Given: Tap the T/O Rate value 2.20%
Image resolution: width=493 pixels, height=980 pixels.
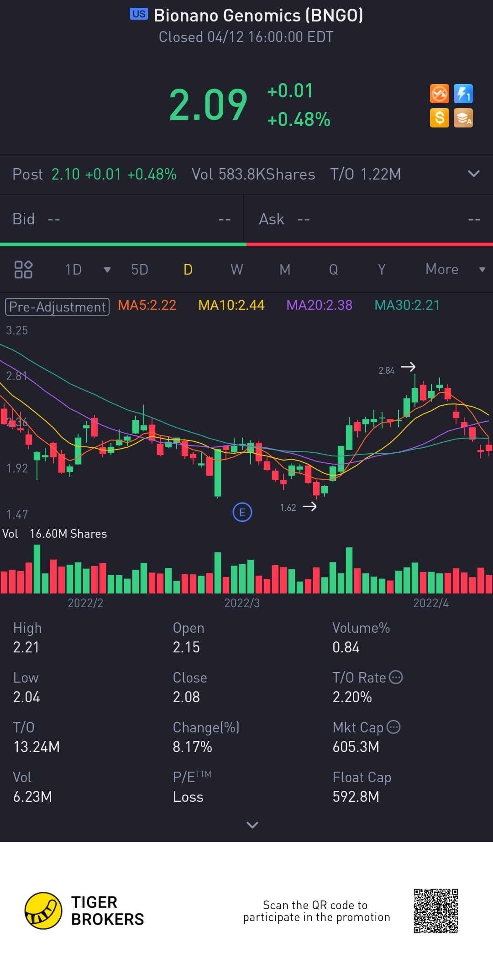Looking at the screenshot, I should pos(352,697).
